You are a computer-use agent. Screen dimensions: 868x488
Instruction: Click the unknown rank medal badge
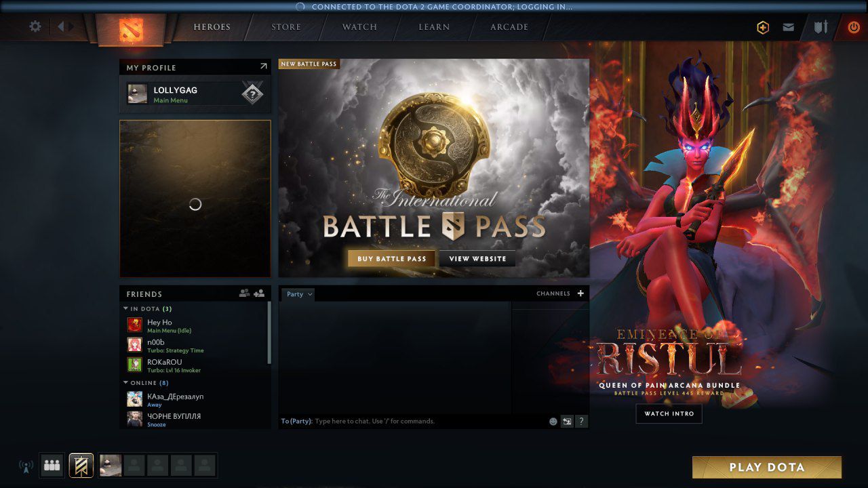pyautogui.click(x=252, y=94)
